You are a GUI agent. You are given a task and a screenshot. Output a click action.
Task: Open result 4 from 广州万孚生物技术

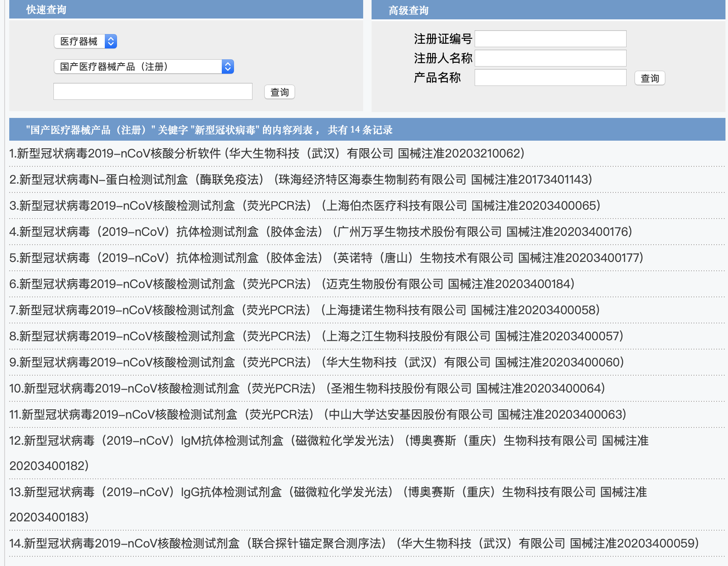pos(321,232)
